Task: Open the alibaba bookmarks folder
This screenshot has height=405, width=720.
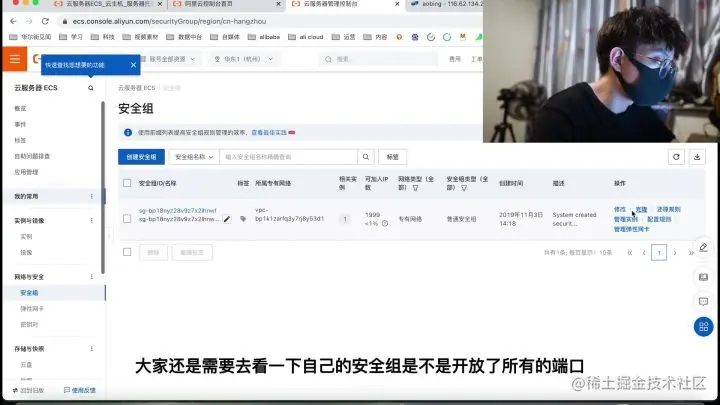Action: pos(264,37)
